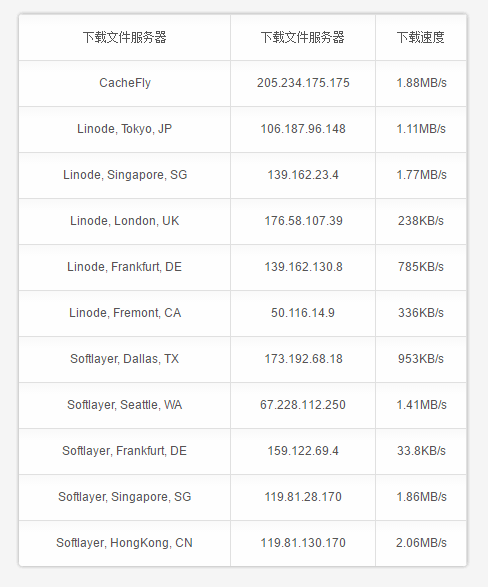Click the 50.116.14.9 address cell
This screenshot has height=587, width=488.
click(x=303, y=313)
